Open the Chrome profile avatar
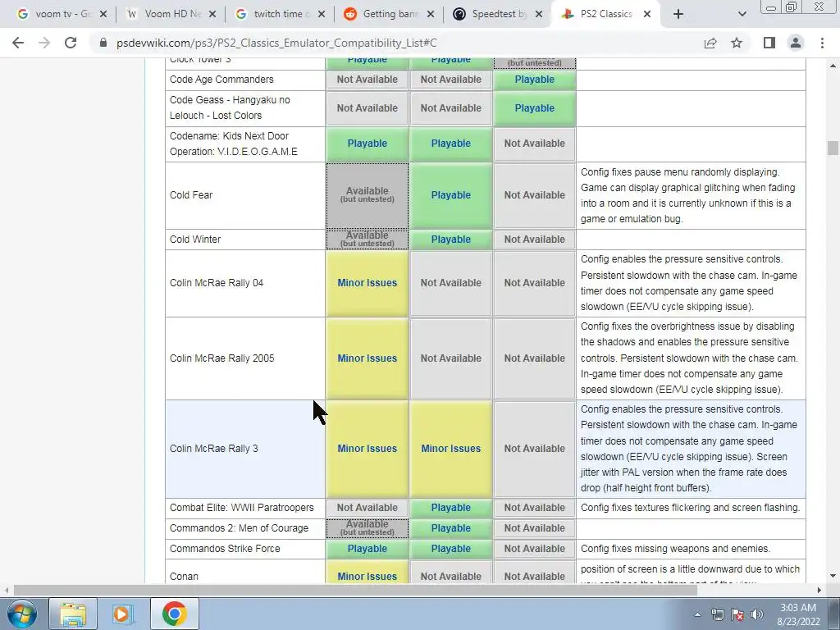This screenshot has width=840, height=630. point(796,43)
